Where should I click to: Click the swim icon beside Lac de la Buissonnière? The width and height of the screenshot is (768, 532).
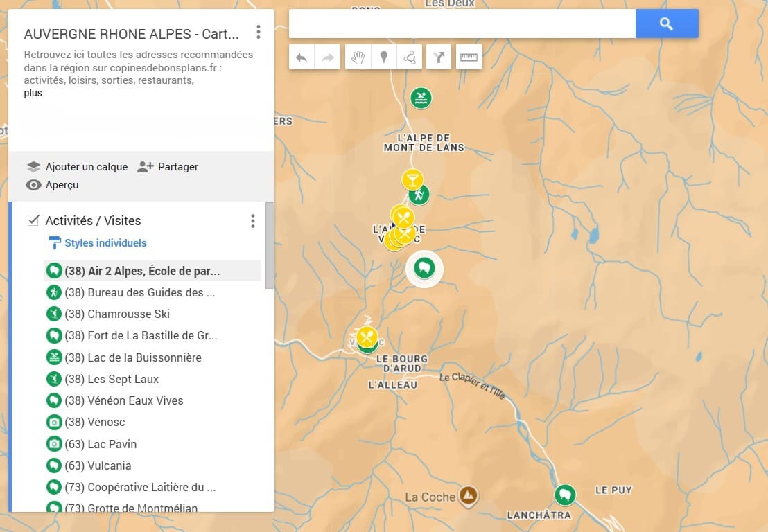(x=54, y=357)
